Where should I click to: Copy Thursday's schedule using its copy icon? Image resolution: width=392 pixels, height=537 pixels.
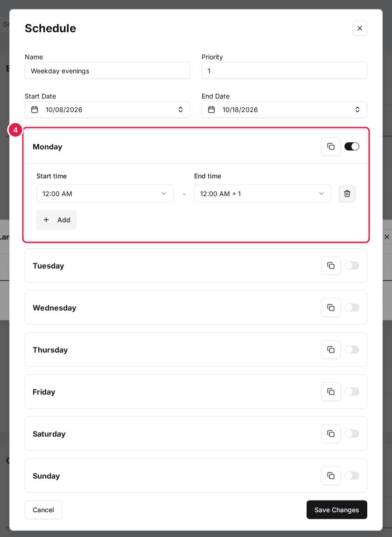pos(331,350)
